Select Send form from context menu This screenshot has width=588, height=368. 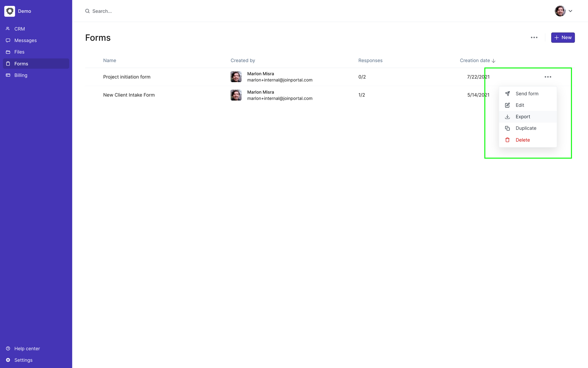(x=527, y=94)
